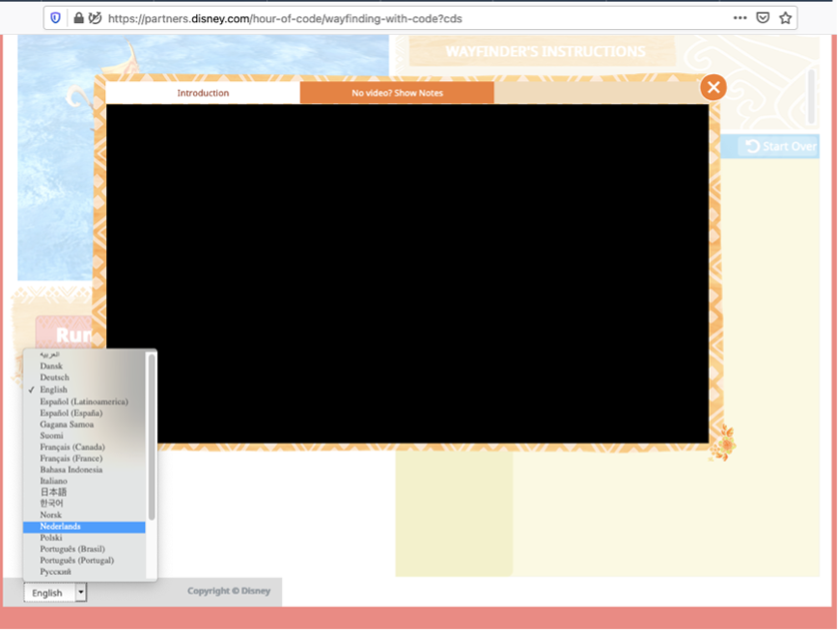Viewport: 840px width, 633px height.
Task: Click the language dropdown arrow button
Action: (81, 592)
